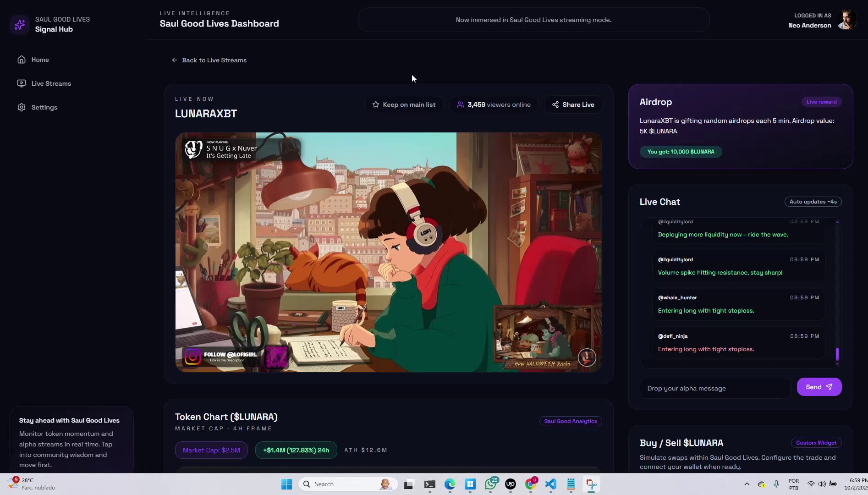Image resolution: width=868 pixels, height=495 pixels.
Task: Click the back arrow icon
Action: [x=174, y=60]
